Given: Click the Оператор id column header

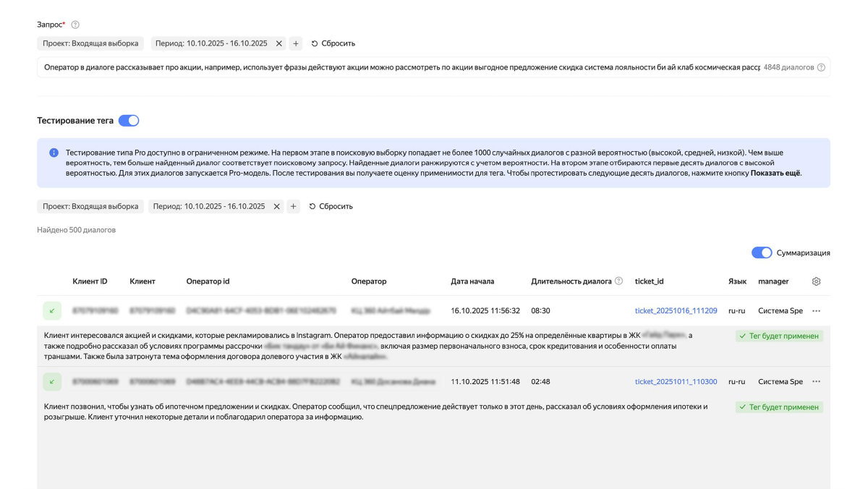Looking at the screenshot, I should coord(208,281).
